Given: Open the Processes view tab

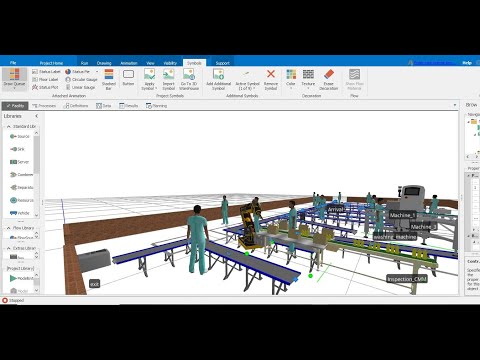Looking at the screenshot, I should click(x=44, y=106).
